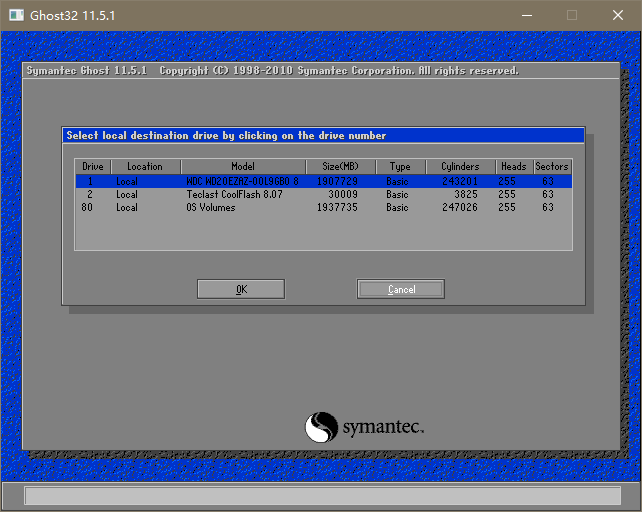
Task: Click the blue destination drive dialog title bar
Action: [322, 135]
